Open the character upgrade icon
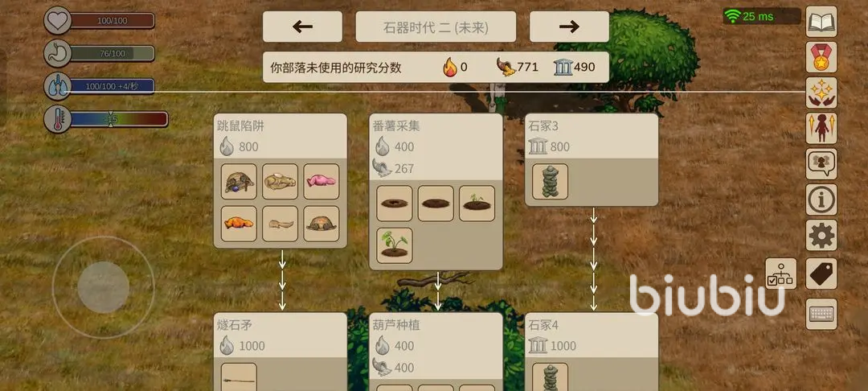 click(821, 128)
